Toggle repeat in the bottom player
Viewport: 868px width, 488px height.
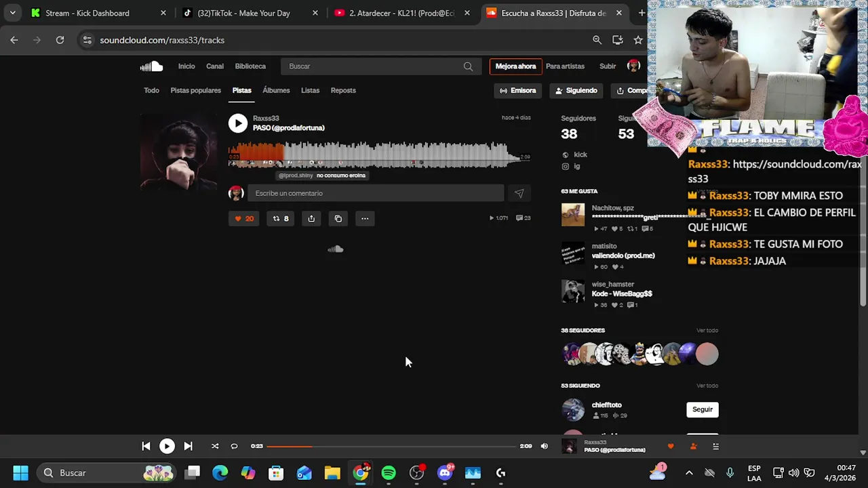pyautogui.click(x=234, y=446)
